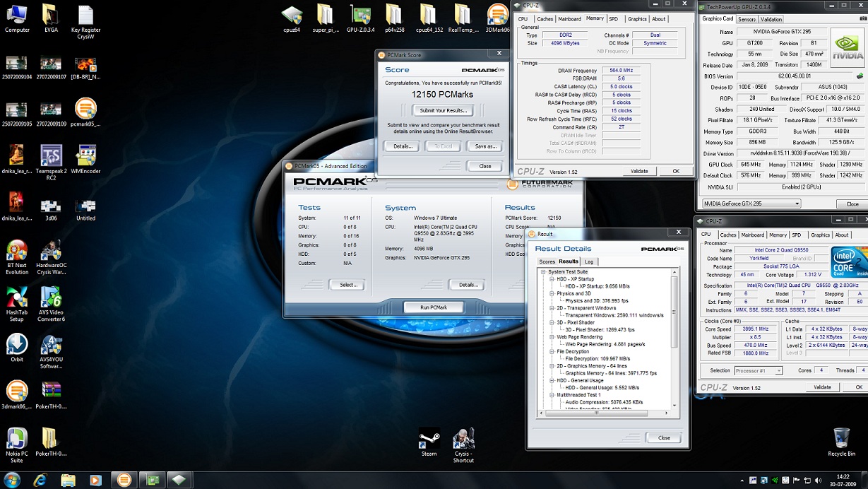Click the taskbar clock showing 14:22
Viewport: 868px width, 489px height.
842,481
